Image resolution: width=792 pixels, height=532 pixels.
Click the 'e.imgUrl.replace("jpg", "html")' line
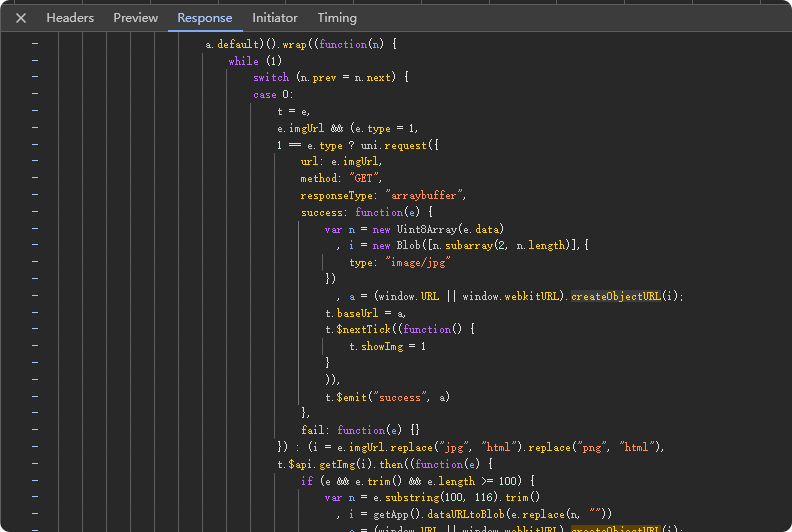click(471, 447)
